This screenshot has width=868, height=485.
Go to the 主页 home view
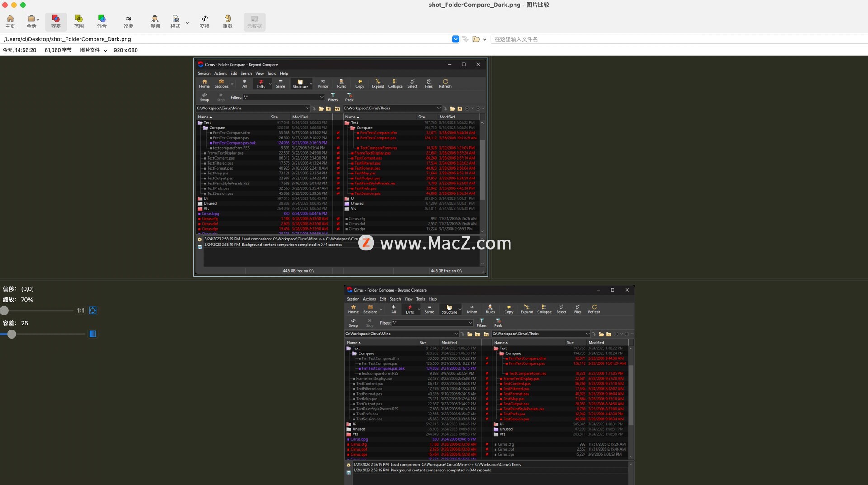tap(10, 22)
